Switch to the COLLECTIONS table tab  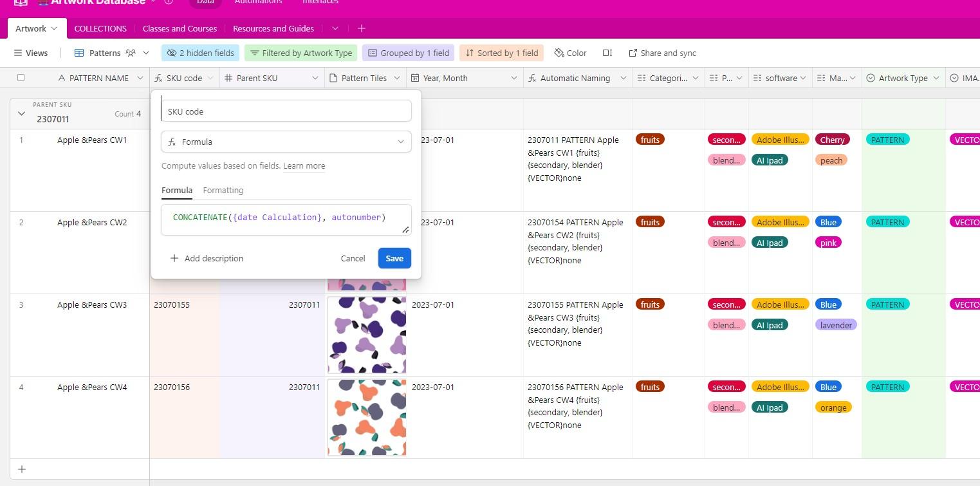(100, 28)
